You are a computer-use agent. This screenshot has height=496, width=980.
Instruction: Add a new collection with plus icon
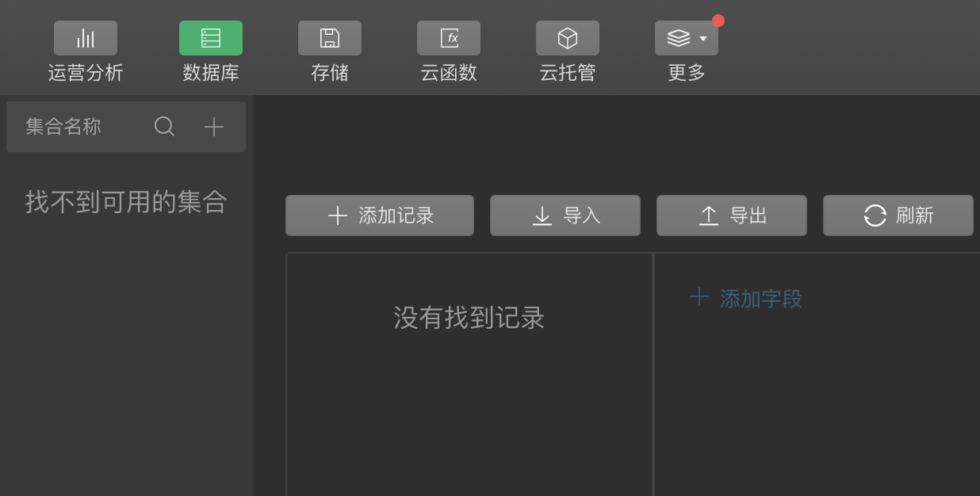[214, 127]
